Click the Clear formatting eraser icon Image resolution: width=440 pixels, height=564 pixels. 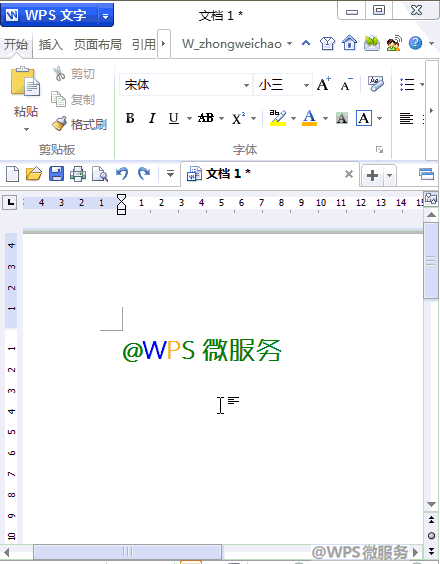click(x=376, y=84)
